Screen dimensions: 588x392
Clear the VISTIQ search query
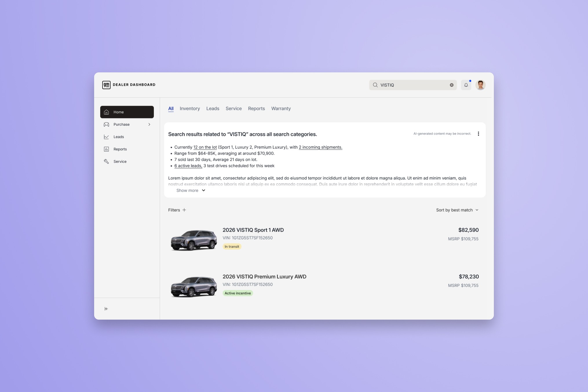[451, 85]
